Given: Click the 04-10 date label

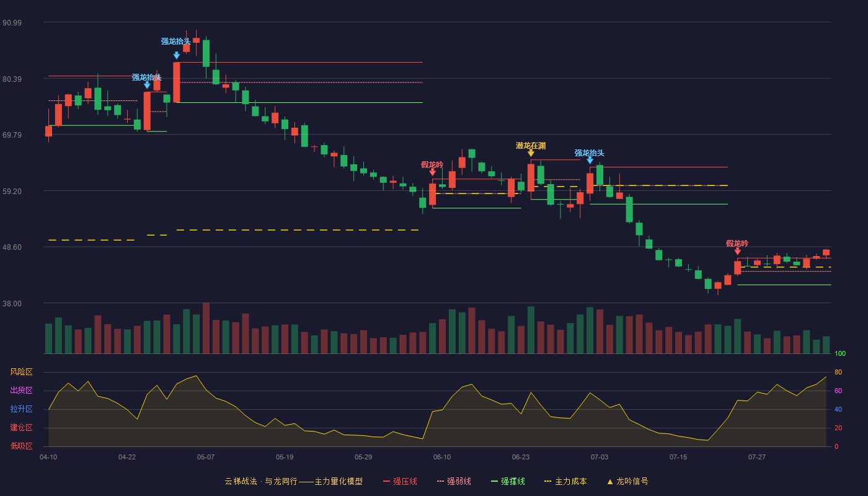Looking at the screenshot, I should 48,457.
